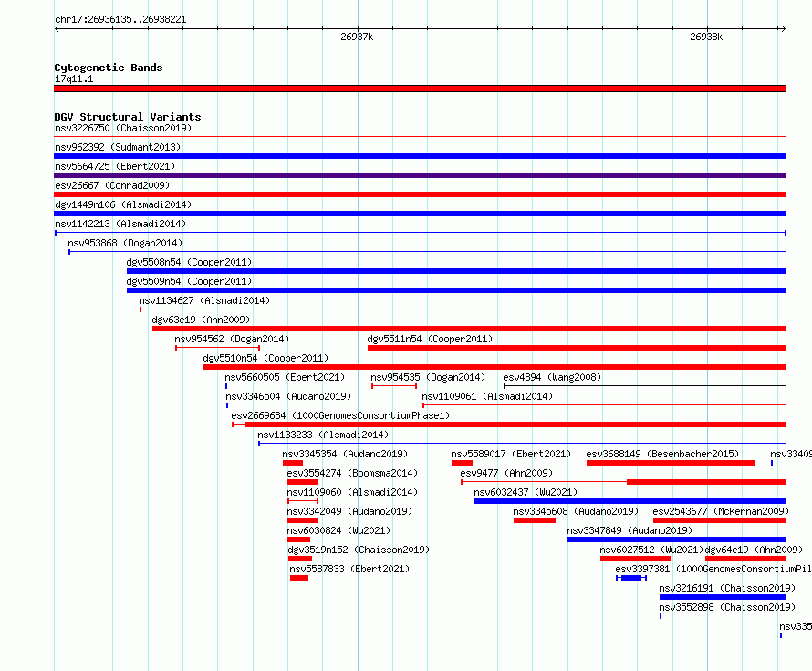The image size is (812, 671).
Task: Click the chr17:26936135..26938221 region label
Action: 120,19
